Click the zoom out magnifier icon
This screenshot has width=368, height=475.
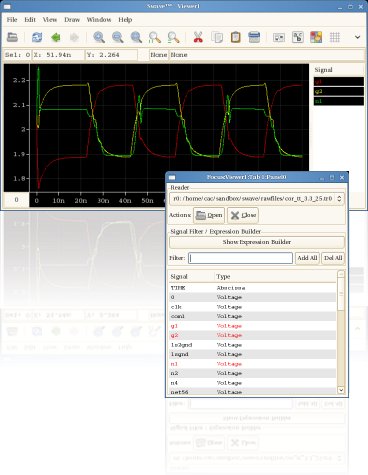click(x=118, y=37)
